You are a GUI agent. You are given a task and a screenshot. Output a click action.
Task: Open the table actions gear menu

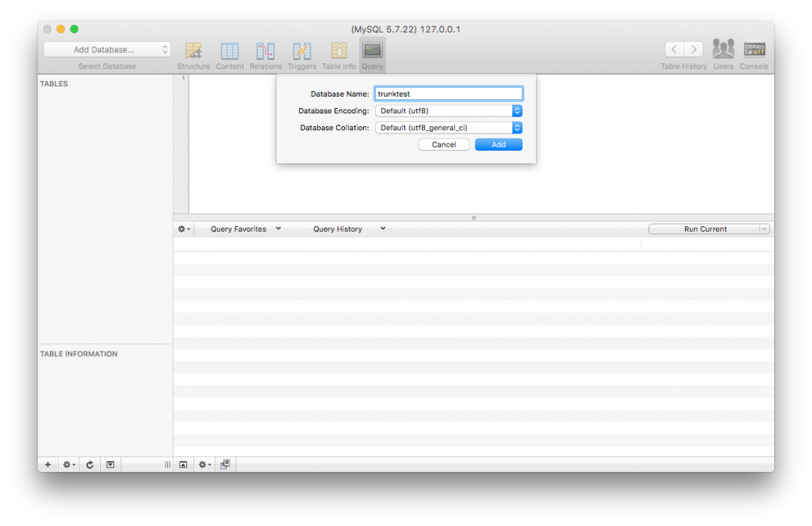click(x=69, y=464)
